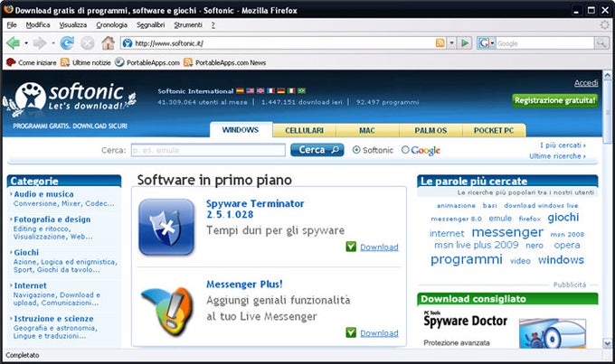Click the Softonic logo
Viewport: 615px width, 364px height.
70,98
